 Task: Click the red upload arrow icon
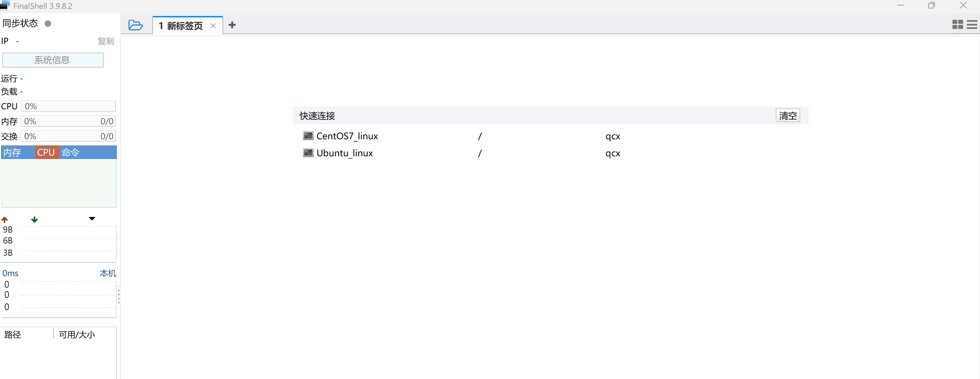pos(4,220)
